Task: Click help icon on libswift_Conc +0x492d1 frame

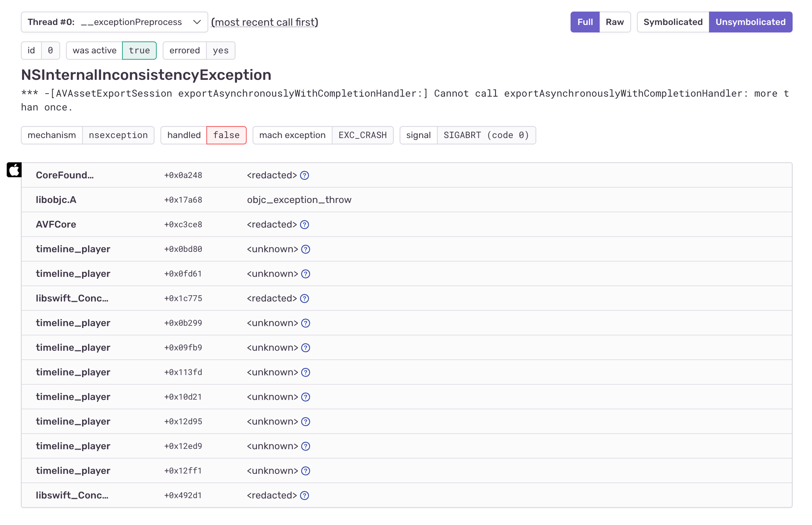Action: 304,496
